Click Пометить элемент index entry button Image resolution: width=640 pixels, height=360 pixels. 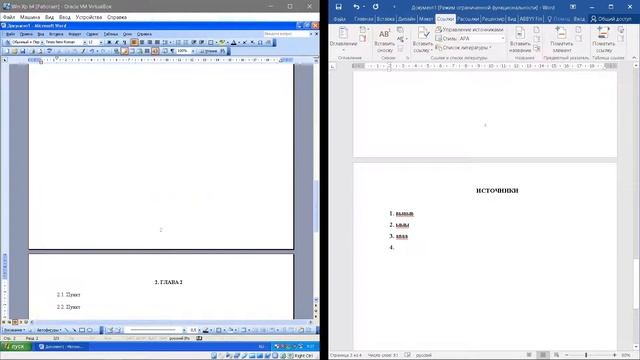pyautogui.click(x=562, y=40)
